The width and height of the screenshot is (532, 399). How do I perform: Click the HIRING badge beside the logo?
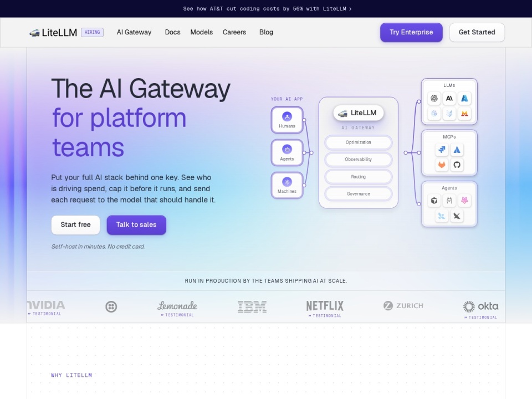pyautogui.click(x=93, y=32)
